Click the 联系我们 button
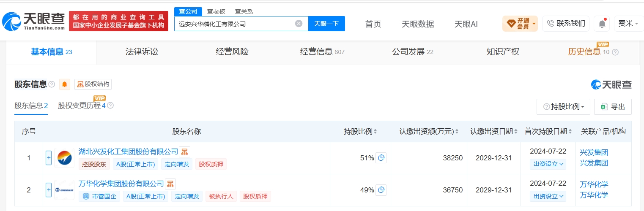644x211 pixels. (566, 24)
